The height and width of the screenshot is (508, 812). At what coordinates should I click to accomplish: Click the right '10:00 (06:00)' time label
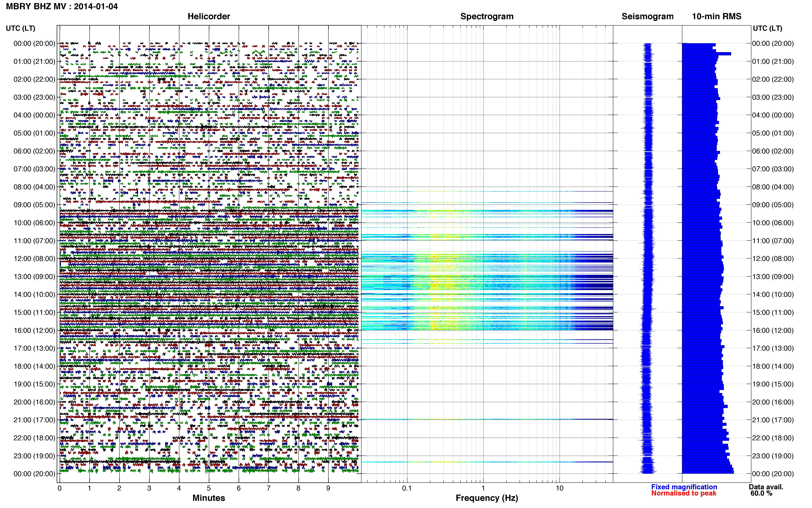click(773, 223)
